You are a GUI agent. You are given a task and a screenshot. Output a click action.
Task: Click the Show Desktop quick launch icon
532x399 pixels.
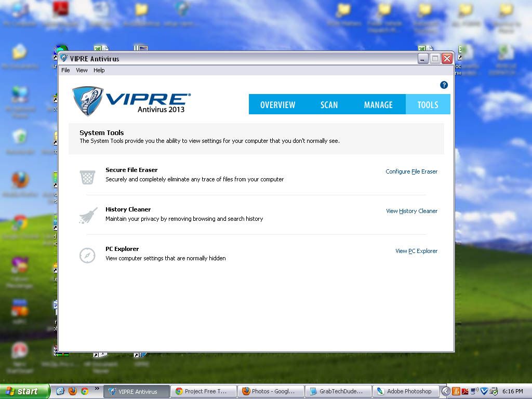[x=60, y=391]
